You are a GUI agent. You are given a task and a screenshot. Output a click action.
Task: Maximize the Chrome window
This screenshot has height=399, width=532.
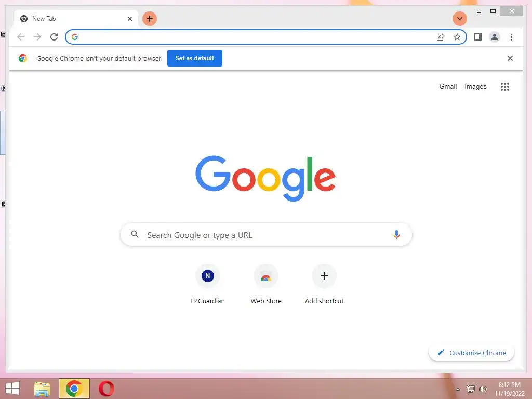493,11
